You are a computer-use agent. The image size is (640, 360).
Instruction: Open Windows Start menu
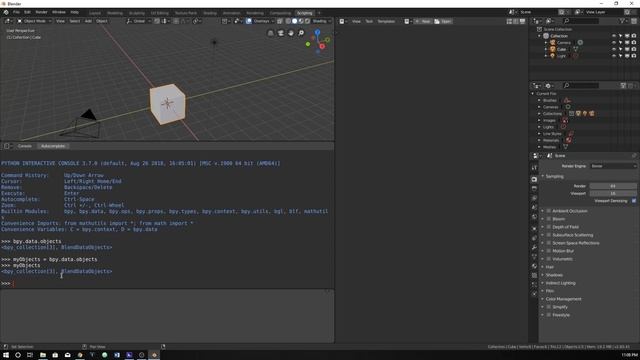coord(6,355)
